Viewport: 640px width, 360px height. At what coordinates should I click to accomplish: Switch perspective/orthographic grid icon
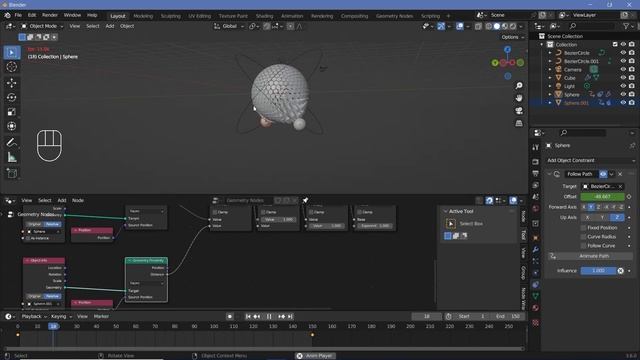coord(519,123)
